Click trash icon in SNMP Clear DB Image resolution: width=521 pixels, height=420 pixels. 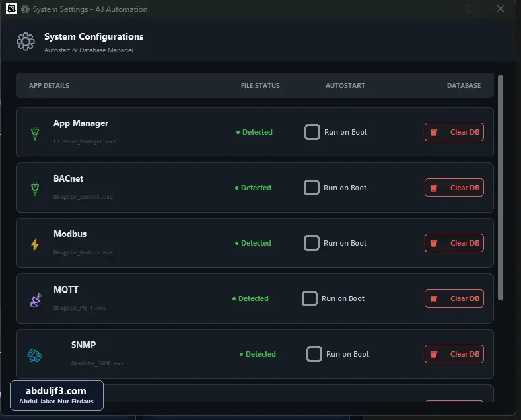pyautogui.click(x=434, y=355)
